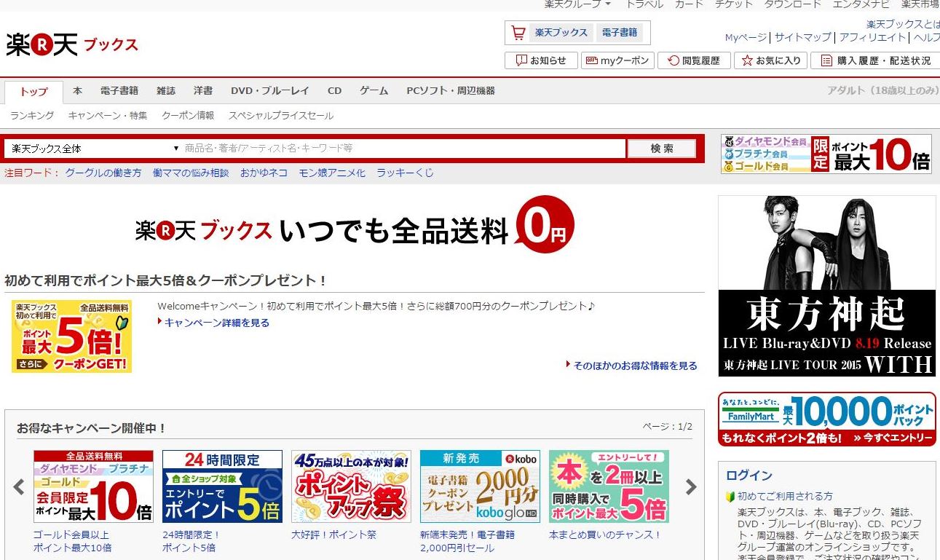Open the FamilyMart 10,000 point banner
Screen dimensions: 940x560
pyautogui.click(x=826, y=419)
